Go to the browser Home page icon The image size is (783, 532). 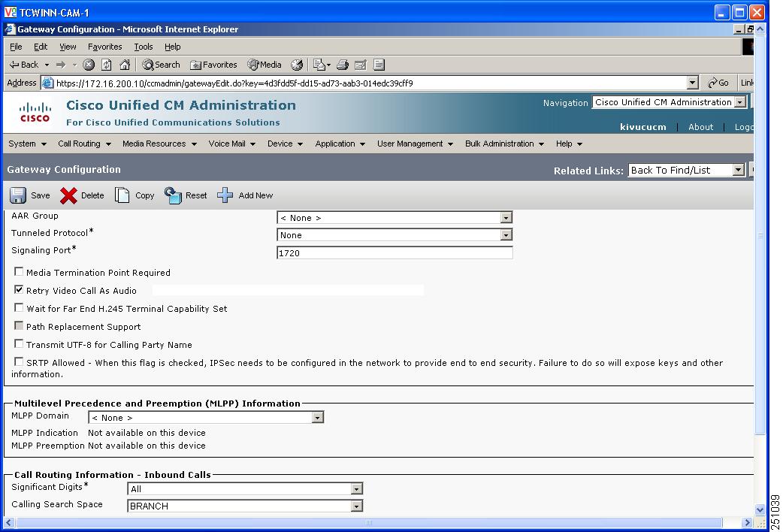(125, 65)
